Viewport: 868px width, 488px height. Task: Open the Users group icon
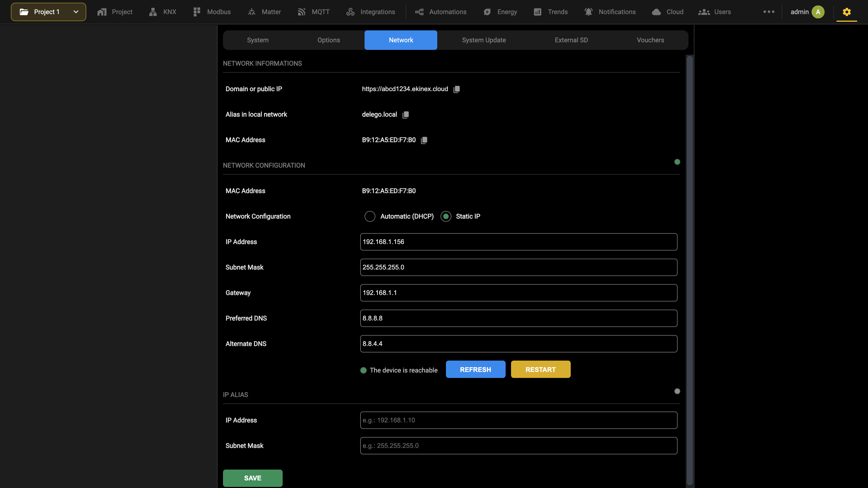coord(704,12)
